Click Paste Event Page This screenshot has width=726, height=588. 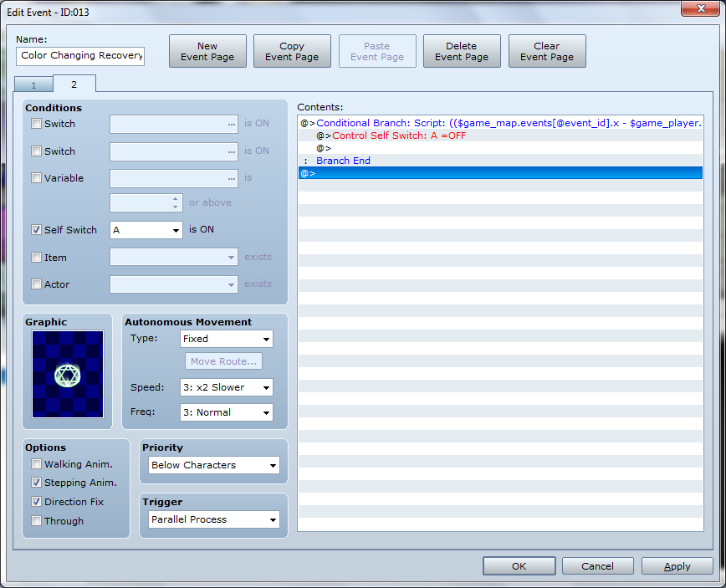(377, 51)
